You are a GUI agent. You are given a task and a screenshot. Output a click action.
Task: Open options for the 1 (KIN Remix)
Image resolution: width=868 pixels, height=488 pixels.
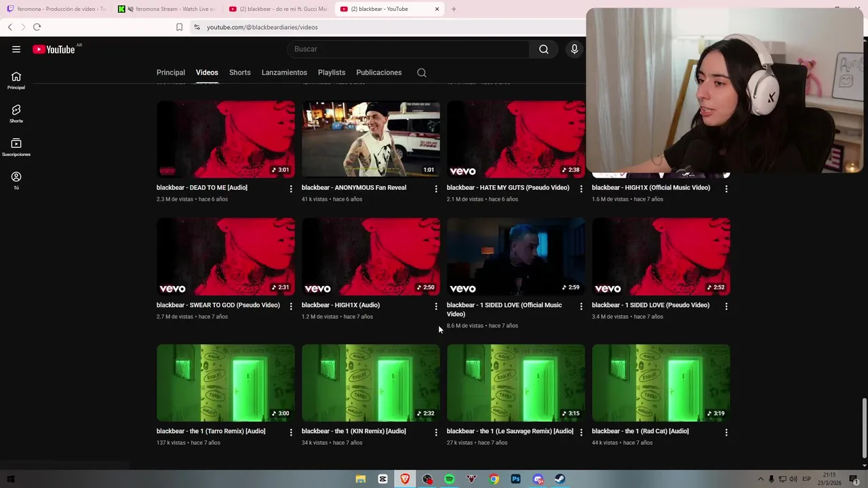436,432
